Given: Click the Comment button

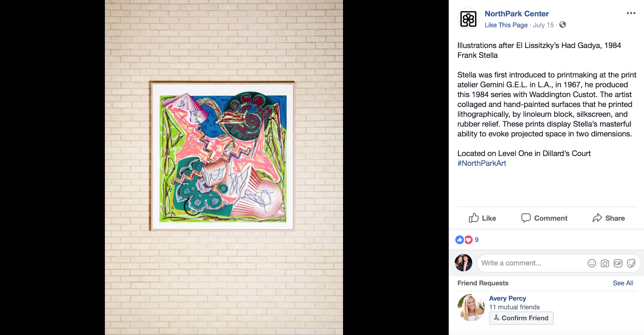Looking at the screenshot, I should tap(544, 218).
